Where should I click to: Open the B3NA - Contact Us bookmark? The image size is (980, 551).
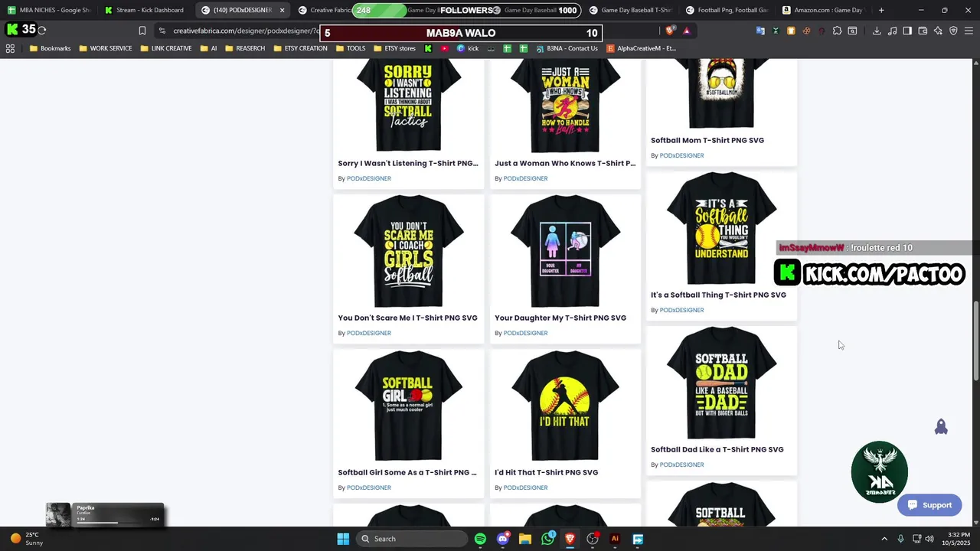(x=567, y=48)
